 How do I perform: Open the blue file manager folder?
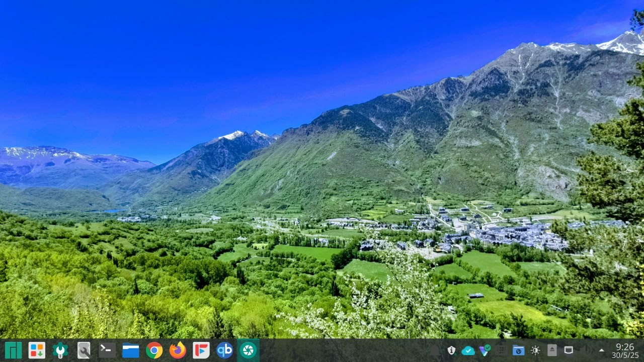tap(131, 350)
